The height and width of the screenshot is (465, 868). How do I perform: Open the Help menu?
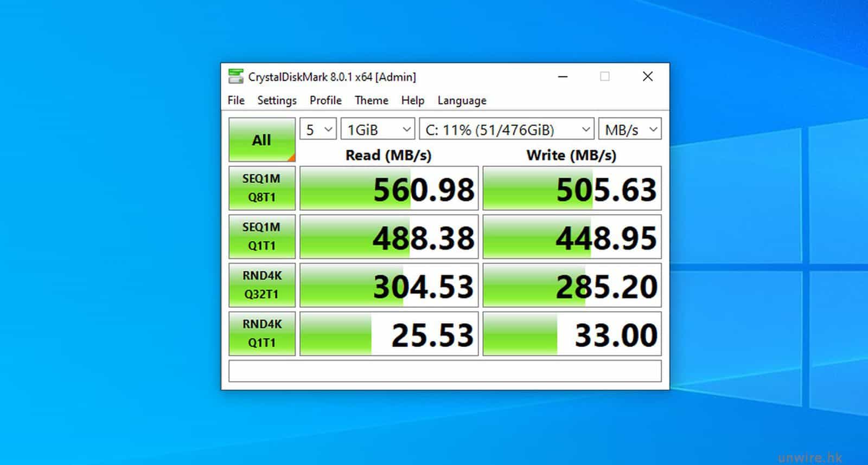412,100
